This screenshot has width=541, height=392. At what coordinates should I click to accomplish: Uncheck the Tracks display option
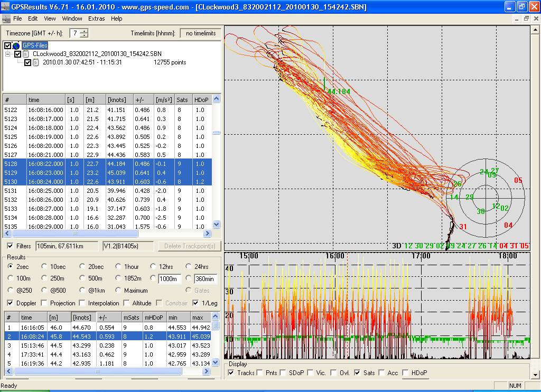tap(231, 373)
